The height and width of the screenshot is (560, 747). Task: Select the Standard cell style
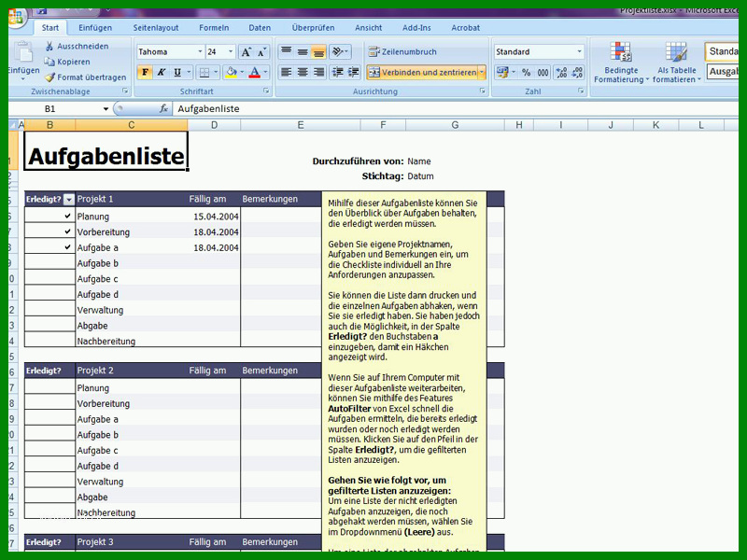[x=722, y=51]
